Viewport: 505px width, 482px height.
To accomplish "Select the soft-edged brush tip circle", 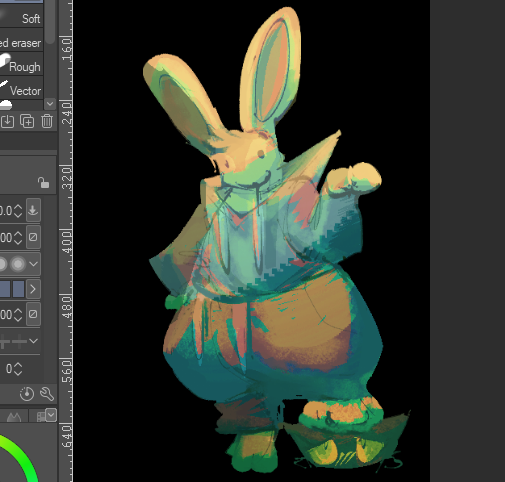I will click(x=18, y=264).
